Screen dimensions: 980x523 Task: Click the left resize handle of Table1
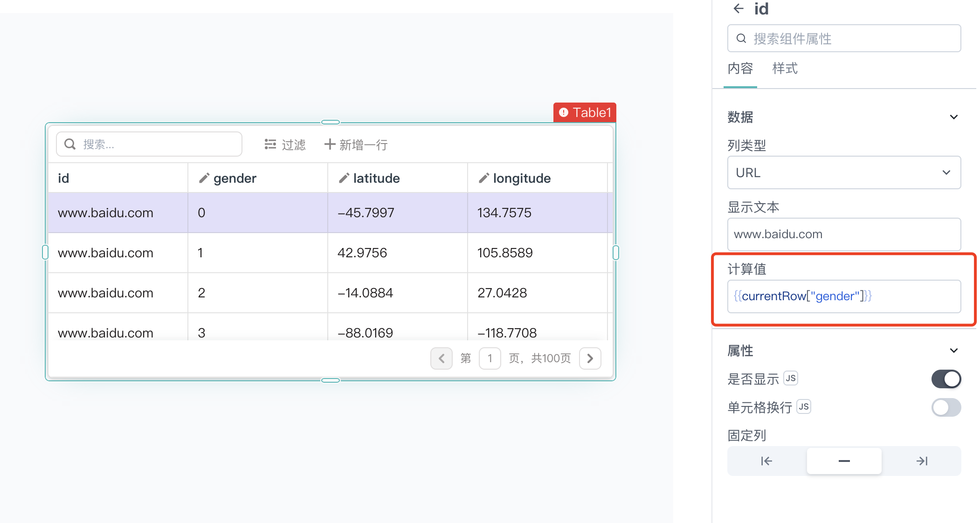[x=45, y=252]
